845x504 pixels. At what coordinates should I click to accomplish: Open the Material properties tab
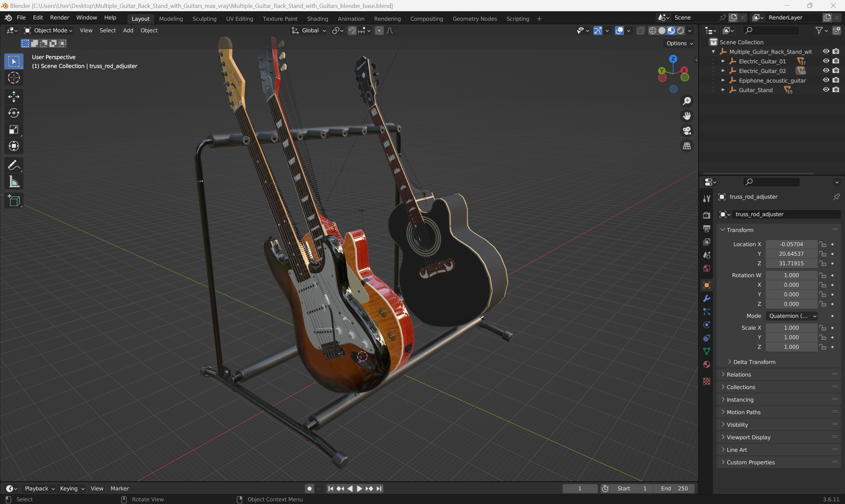706,364
